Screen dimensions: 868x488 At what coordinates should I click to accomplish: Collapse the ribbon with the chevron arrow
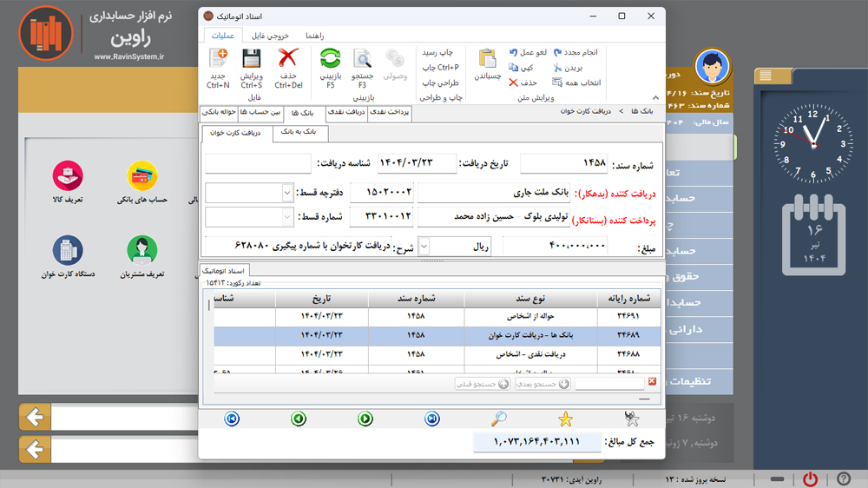(x=655, y=98)
